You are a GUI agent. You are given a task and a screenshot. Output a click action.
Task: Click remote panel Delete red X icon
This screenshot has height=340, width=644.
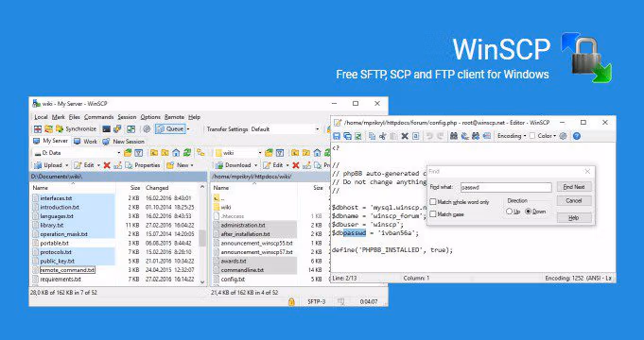point(295,165)
